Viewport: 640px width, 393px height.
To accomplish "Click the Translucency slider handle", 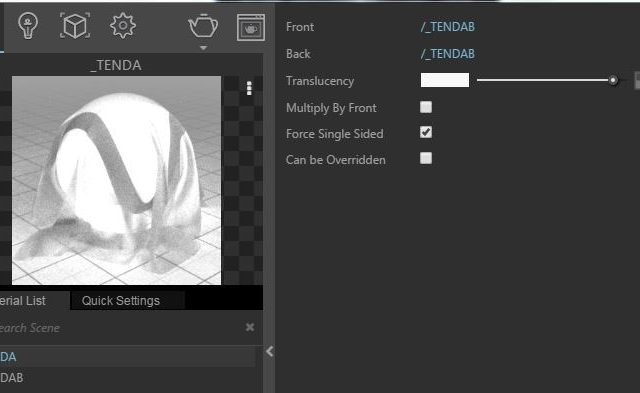I will 613,80.
